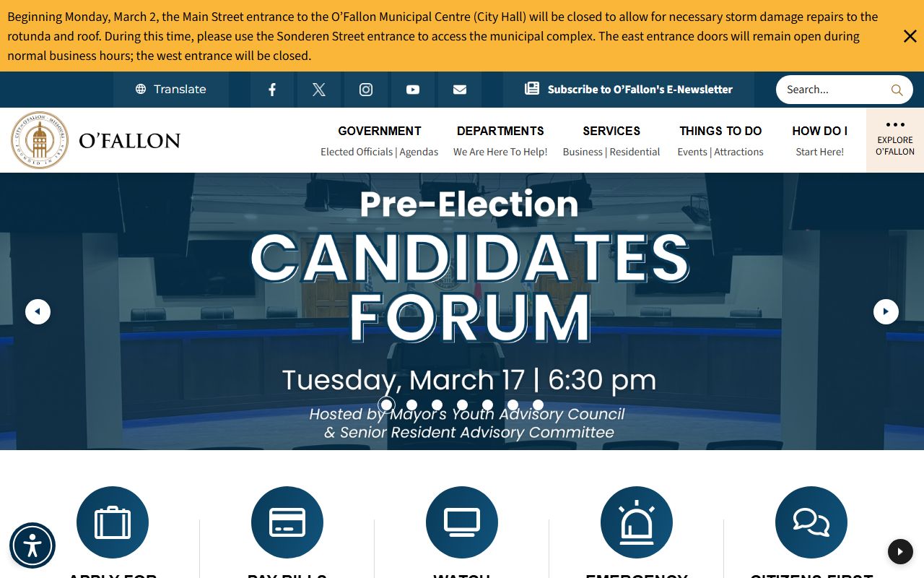Go to the next carousel slide

(886, 312)
